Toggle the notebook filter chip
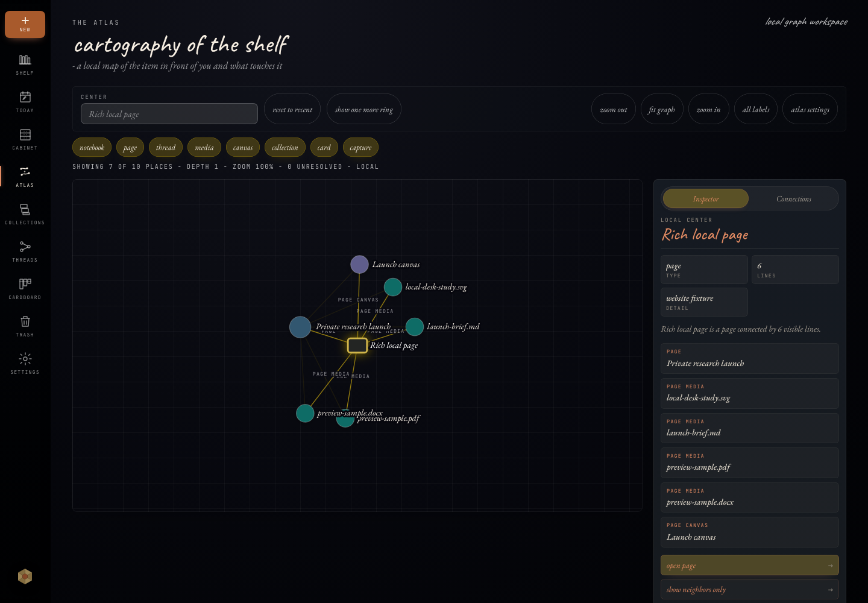Viewport: 868px width, 603px height. click(92, 148)
